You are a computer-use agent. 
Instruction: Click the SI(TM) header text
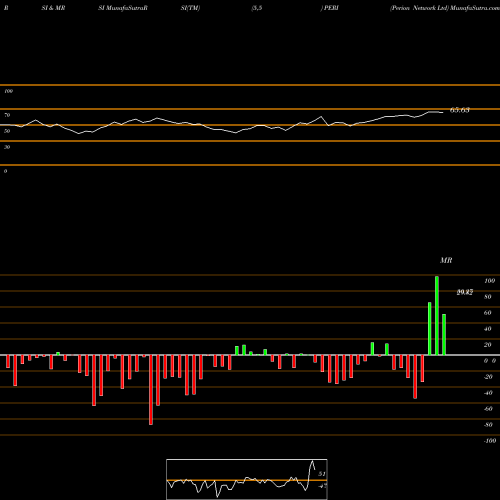pos(190,8)
